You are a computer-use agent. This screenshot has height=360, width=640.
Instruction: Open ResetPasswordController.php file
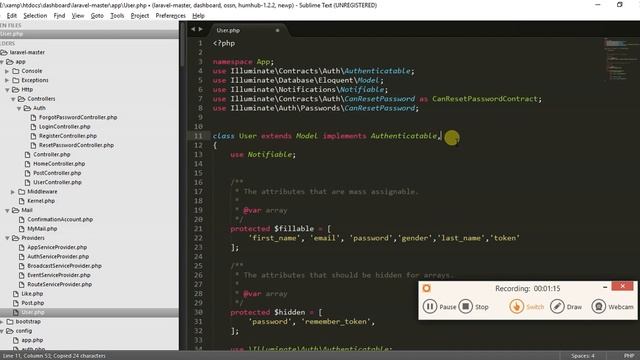(x=76, y=145)
